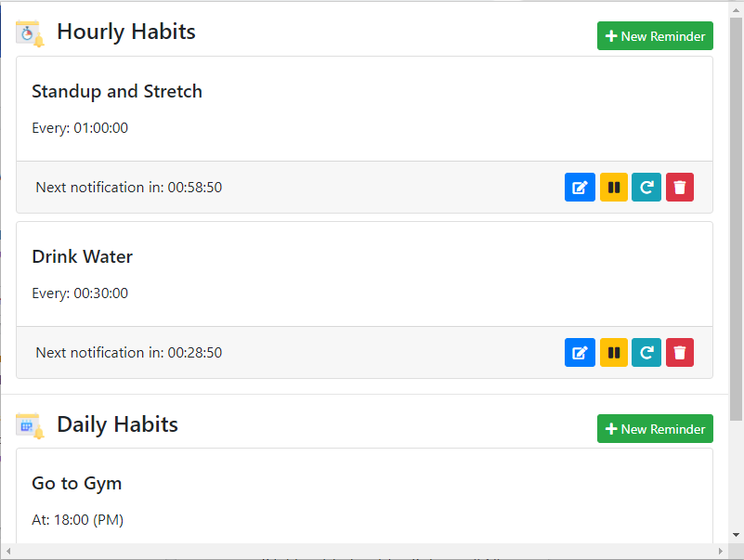Pause the Drink Water reminder
744x560 pixels.
pos(614,353)
